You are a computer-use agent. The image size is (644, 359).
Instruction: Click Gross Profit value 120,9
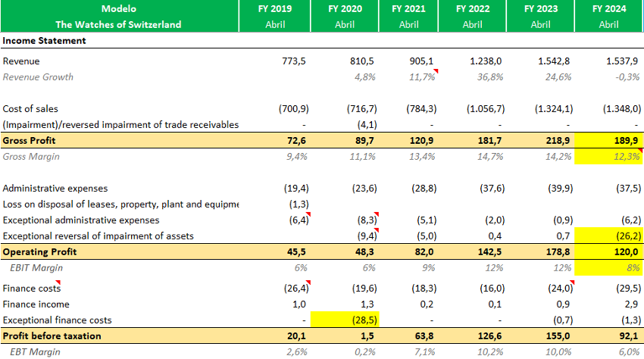[x=421, y=140]
